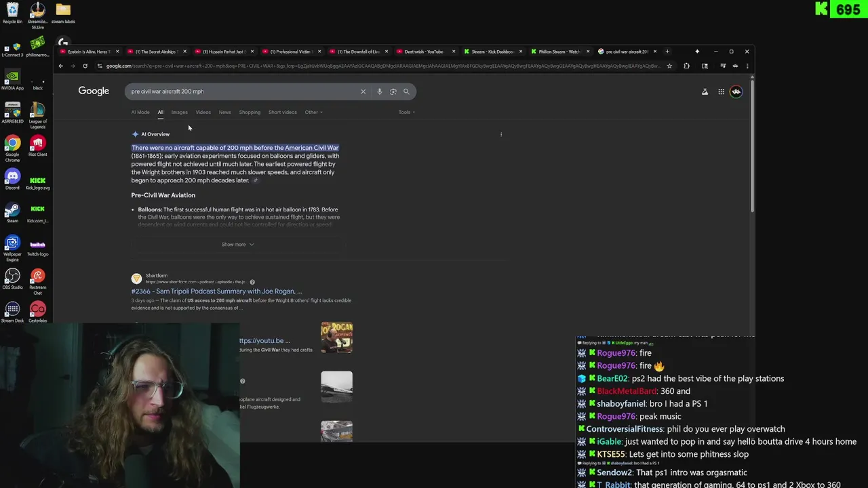Open Castelabs desktop icon

coord(37,312)
